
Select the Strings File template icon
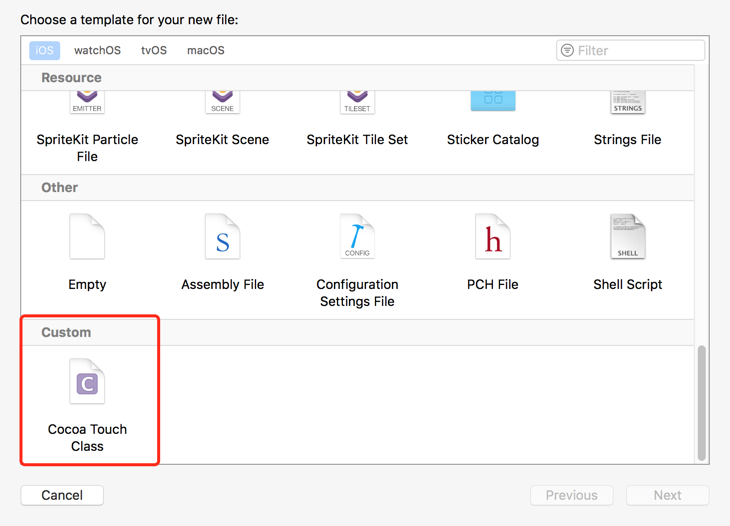(627, 101)
